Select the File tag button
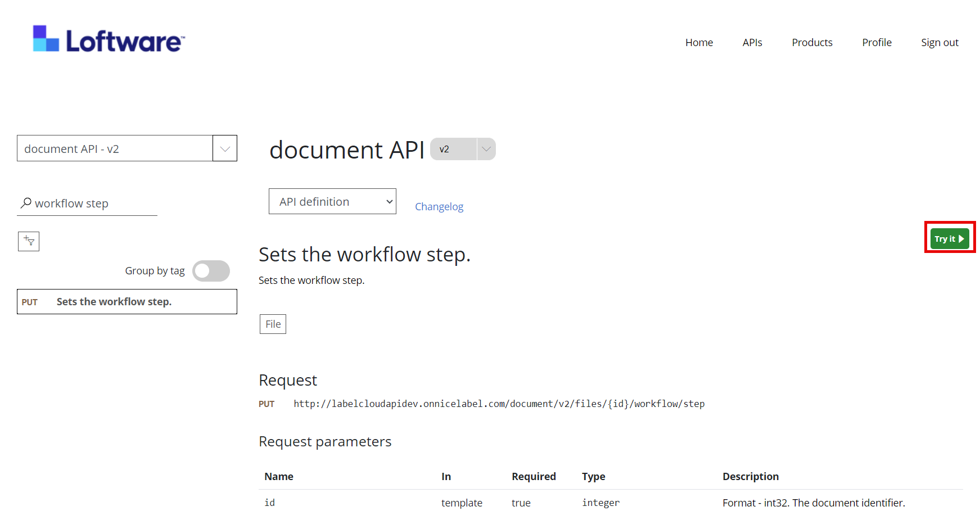Screen dimensions: 980x520 click(272, 324)
